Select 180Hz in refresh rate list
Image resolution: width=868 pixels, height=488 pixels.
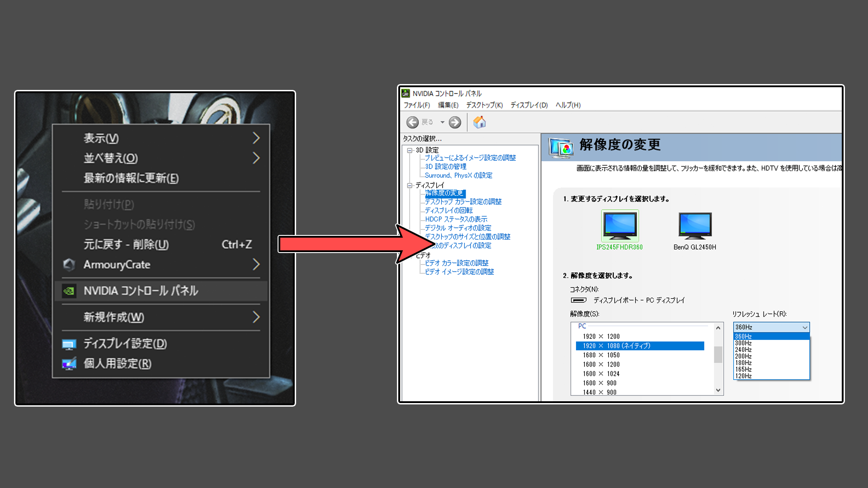[771, 363]
